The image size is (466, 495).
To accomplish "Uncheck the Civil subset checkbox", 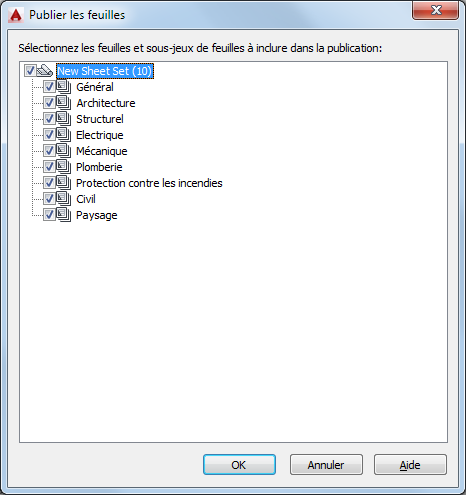I will 49,199.
